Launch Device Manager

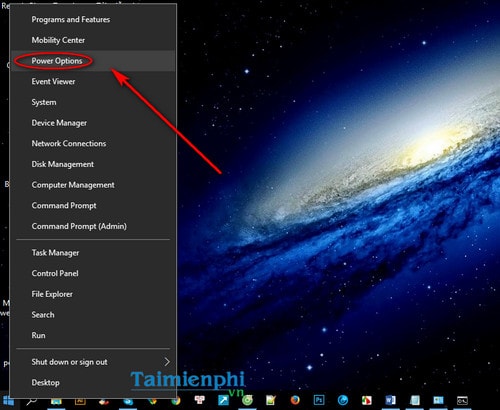93,123
